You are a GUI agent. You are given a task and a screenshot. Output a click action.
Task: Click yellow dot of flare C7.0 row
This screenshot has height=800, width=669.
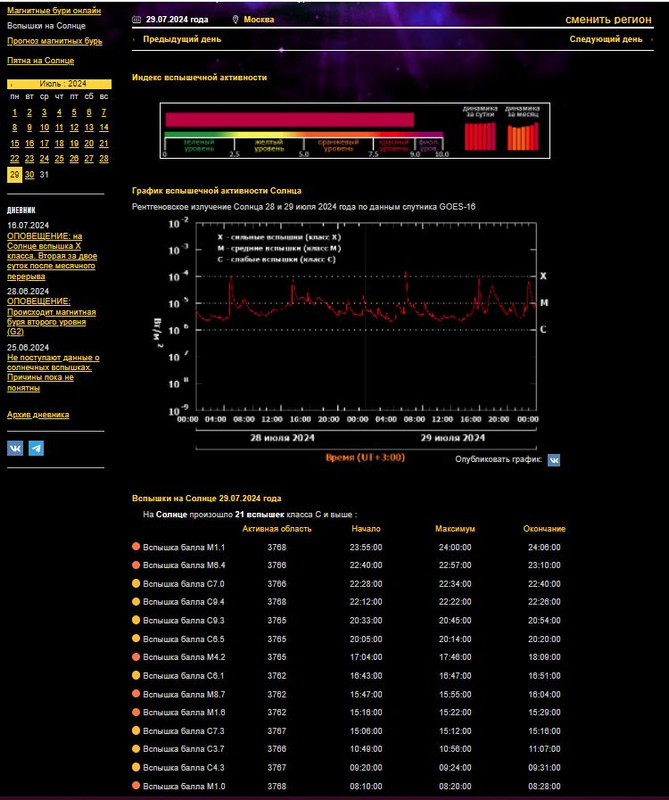click(136, 583)
